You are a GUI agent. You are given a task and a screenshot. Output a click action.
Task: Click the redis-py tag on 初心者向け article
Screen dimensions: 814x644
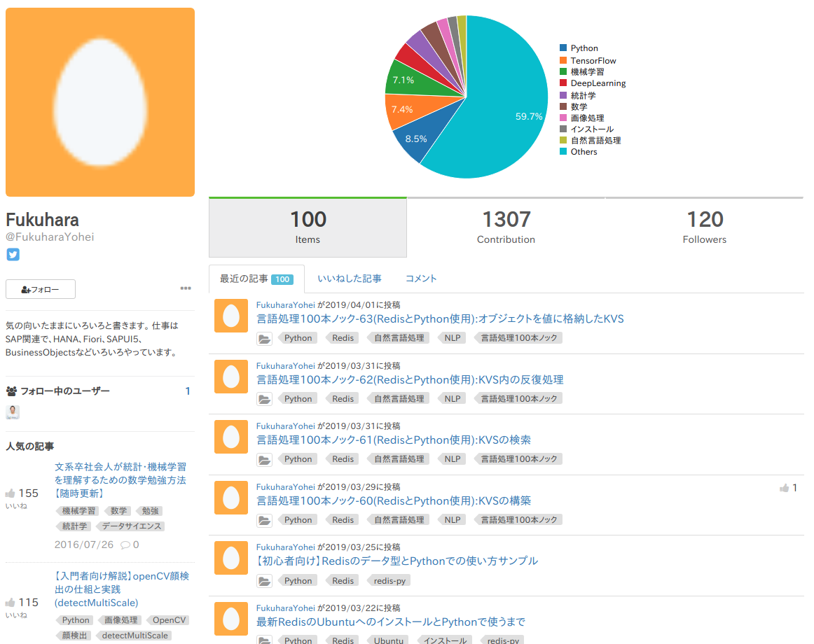point(389,581)
